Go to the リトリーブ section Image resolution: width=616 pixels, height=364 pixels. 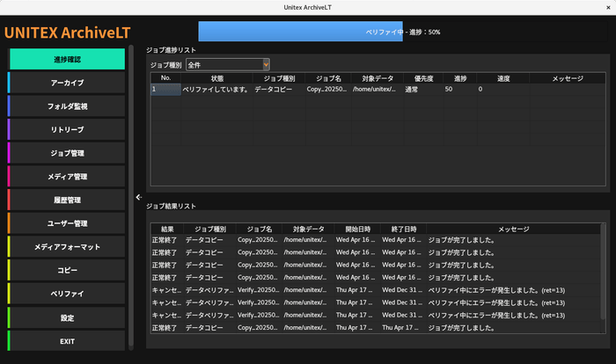pyautogui.click(x=67, y=129)
